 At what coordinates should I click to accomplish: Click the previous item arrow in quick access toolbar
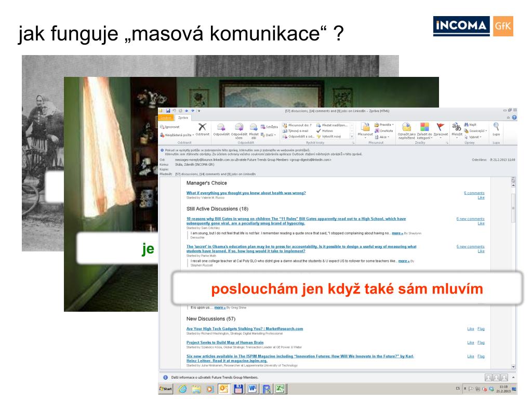(187, 111)
